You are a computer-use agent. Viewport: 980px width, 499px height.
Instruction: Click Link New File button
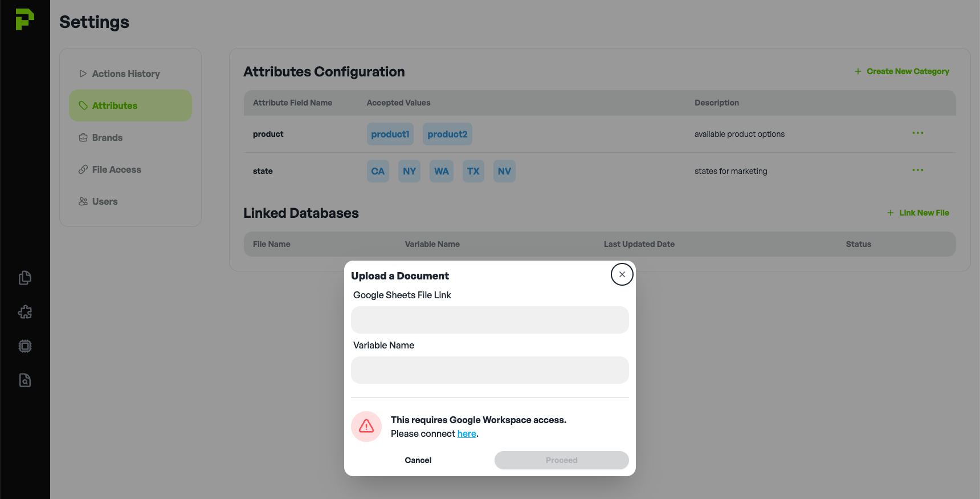coord(918,213)
